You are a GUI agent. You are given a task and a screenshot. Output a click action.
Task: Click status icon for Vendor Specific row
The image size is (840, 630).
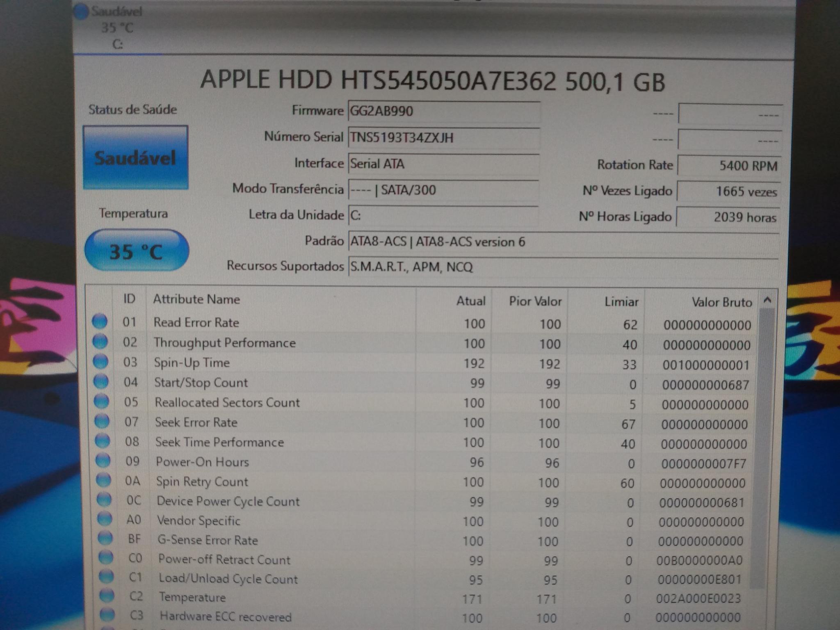click(x=105, y=519)
